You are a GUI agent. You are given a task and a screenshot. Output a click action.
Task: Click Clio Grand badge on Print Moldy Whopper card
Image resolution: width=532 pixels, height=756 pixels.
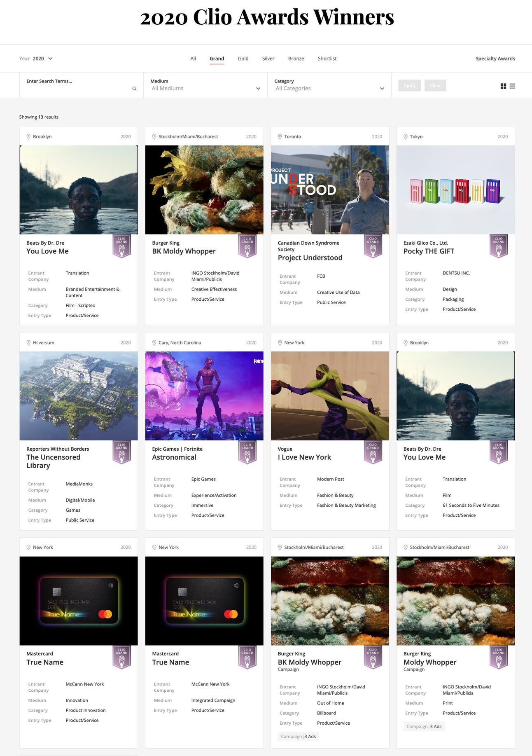[499, 657]
